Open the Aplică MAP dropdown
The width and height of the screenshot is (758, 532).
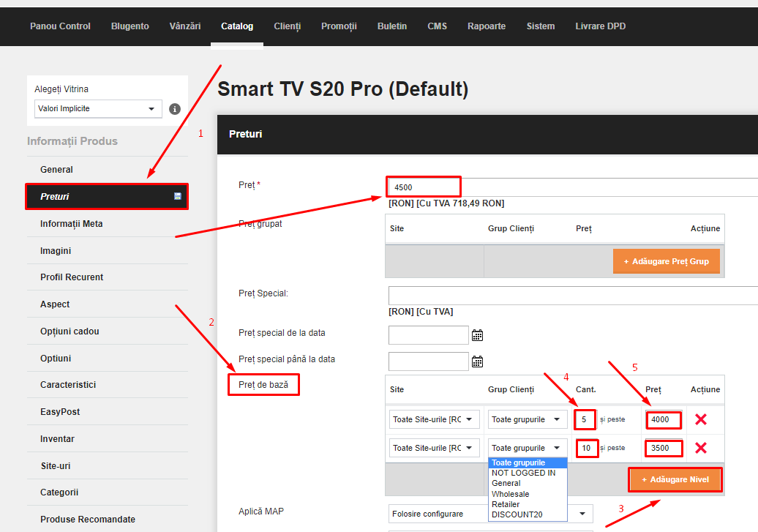[491, 514]
